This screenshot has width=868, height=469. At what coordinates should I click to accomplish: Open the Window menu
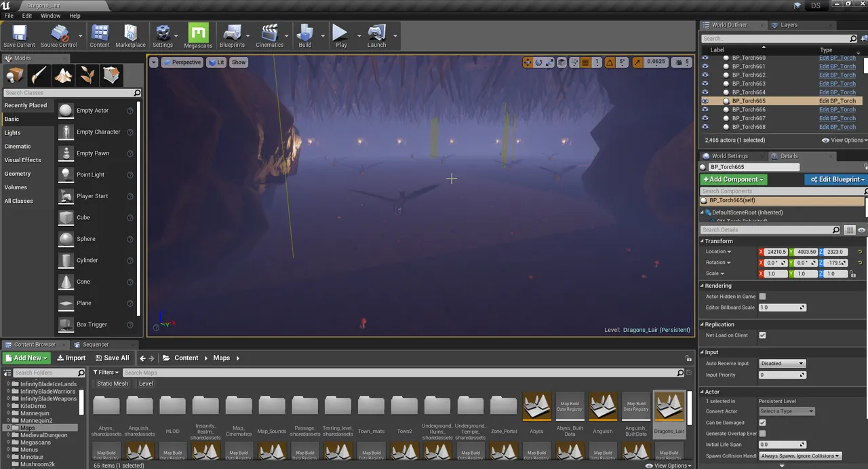coord(50,16)
